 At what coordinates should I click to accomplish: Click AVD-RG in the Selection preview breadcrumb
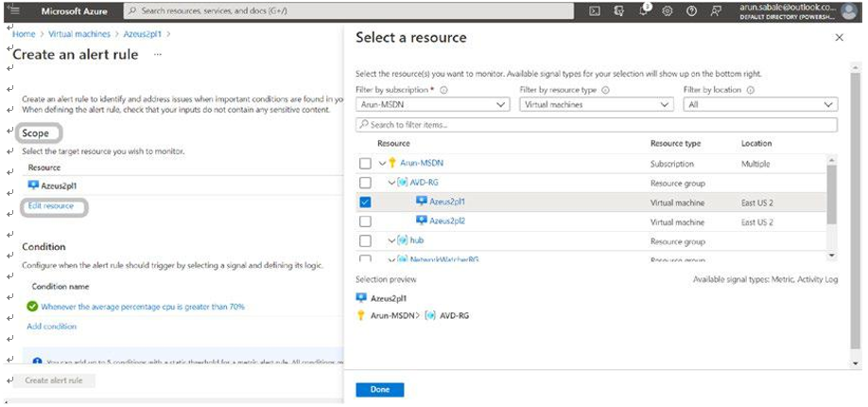(453, 315)
